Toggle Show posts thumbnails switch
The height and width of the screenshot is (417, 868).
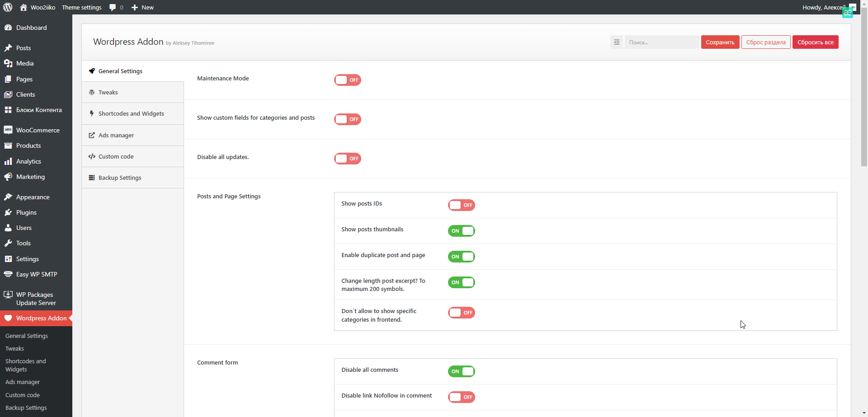click(462, 231)
